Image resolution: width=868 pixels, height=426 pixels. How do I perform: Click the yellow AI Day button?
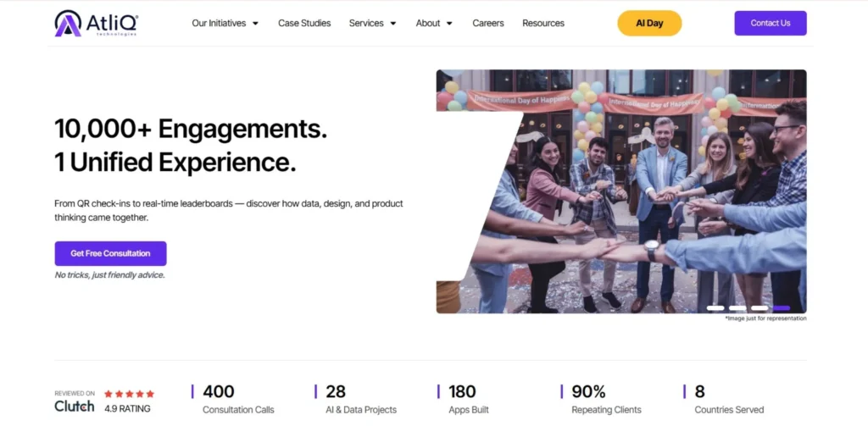(x=649, y=23)
